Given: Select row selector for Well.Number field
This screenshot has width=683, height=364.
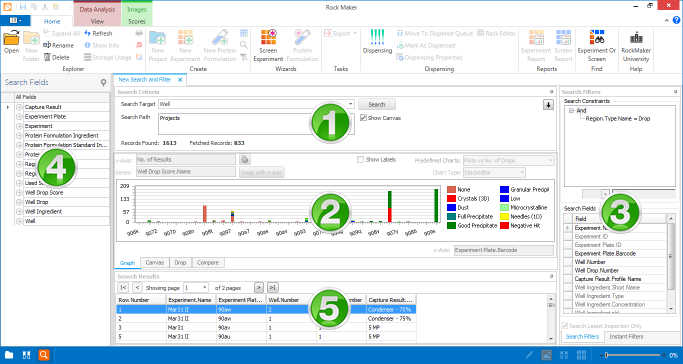Looking at the screenshot, I should [x=568, y=262].
